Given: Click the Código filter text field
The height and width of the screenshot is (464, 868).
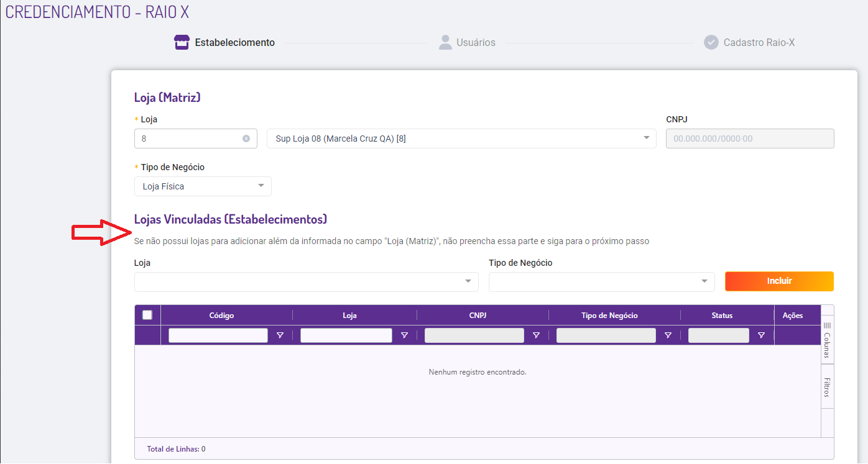Looking at the screenshot, I should click(218, 335).
